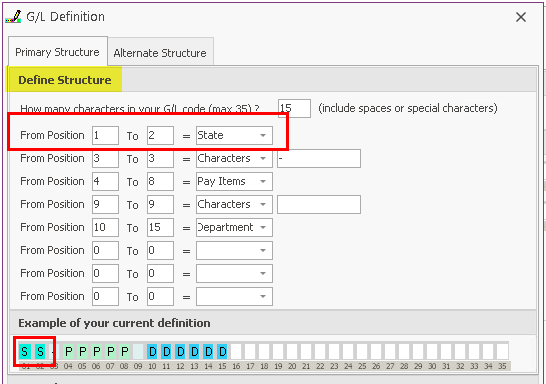The height and width of the screenshot is (384, 546).
Task: Select the Primary Structure tab
Action: pyautogui.click(x=57, y=52)
